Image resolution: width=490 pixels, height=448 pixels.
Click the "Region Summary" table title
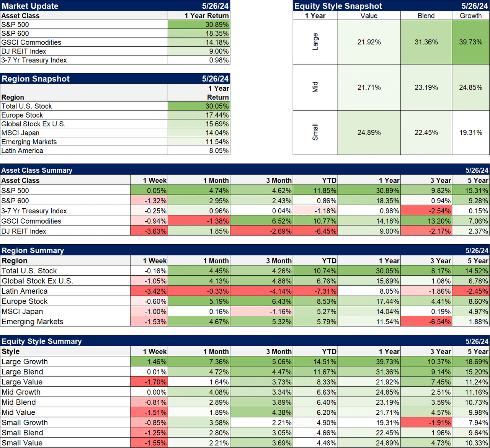point(33,250)
